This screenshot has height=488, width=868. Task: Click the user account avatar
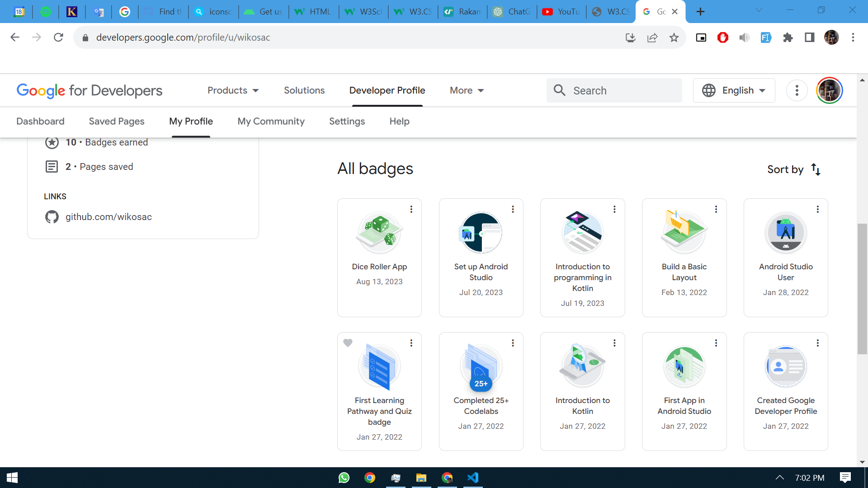point(830,90)
